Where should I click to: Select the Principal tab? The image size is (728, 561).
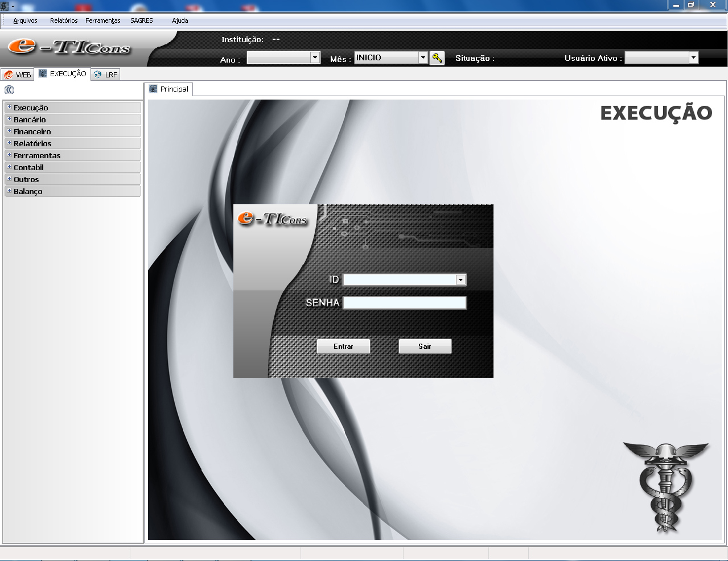[x=169, y=89]
